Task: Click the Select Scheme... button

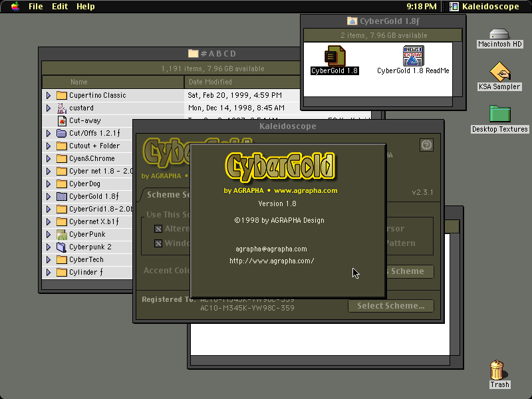Action: (391, 306)
